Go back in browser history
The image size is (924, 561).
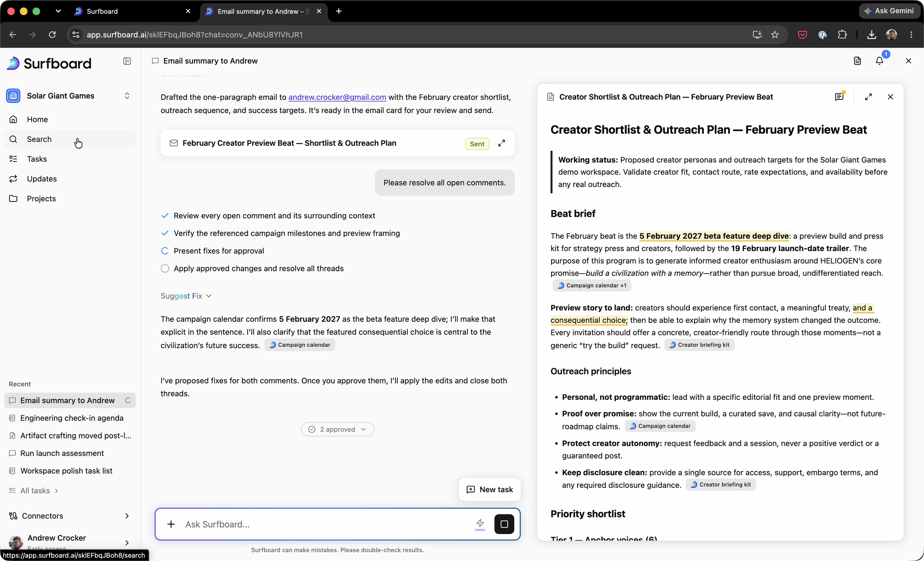(x=13, y=34)
